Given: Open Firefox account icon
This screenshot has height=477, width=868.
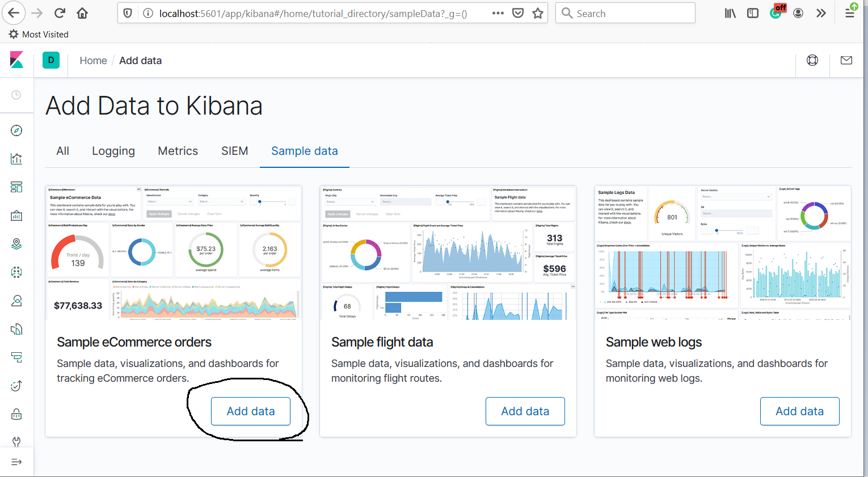Looking at the screenshot, I should 798,13.
